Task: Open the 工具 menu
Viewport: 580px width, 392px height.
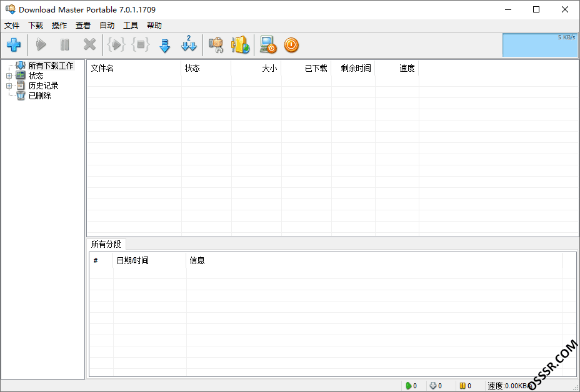Action: tap(131, 26)
